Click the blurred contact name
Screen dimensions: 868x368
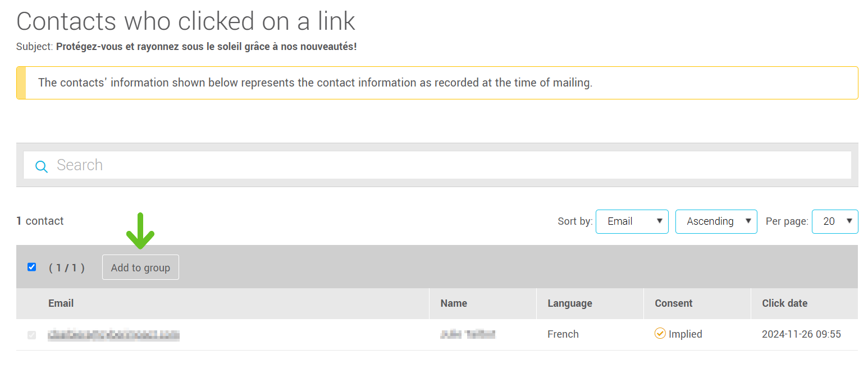[x=468, y=335]
